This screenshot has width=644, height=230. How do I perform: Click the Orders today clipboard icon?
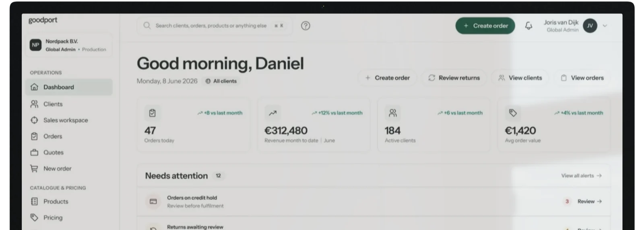coord(152,113)
